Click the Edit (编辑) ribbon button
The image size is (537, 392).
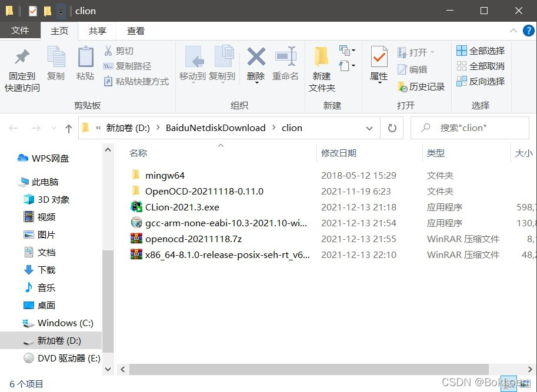click(412, 69)
